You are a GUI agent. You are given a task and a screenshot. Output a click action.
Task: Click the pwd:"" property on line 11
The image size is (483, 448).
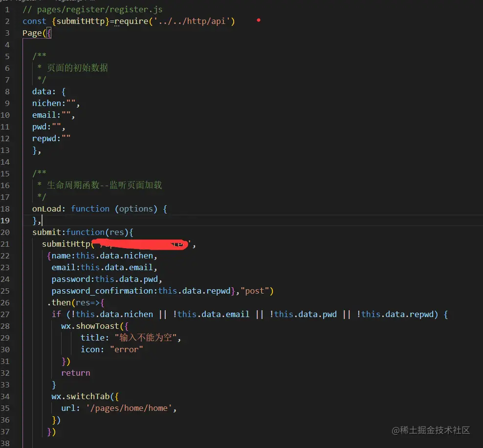point(49,127)
